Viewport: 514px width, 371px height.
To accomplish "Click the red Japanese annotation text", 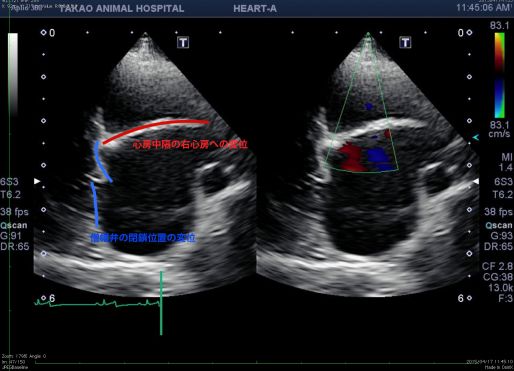I will click(190, 144).
